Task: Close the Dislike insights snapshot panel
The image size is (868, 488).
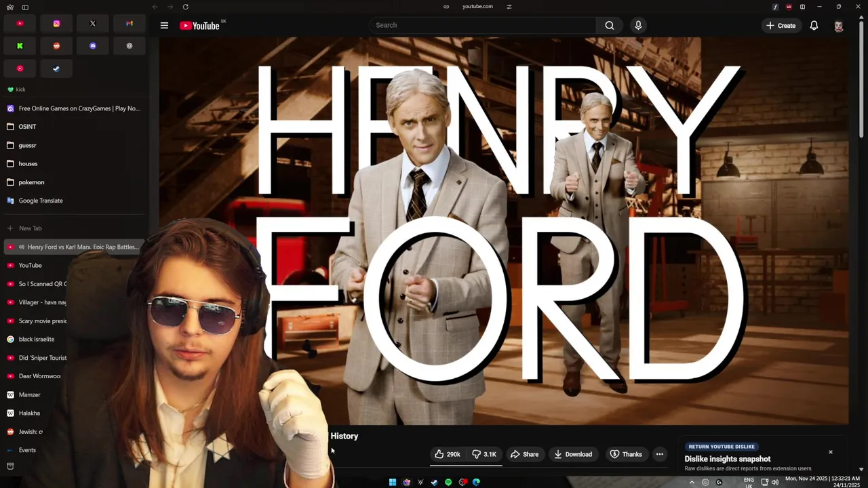Action: tap(830, 452)
